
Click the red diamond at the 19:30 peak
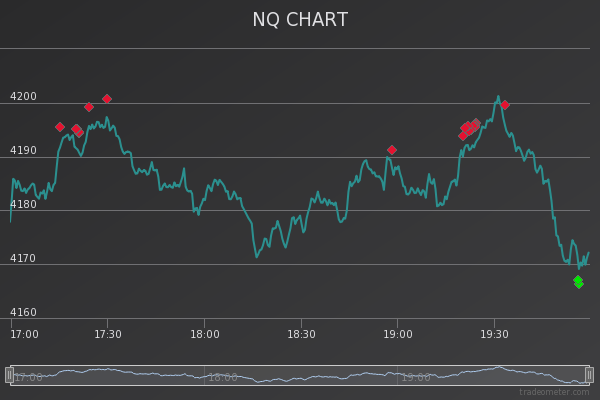505,104
